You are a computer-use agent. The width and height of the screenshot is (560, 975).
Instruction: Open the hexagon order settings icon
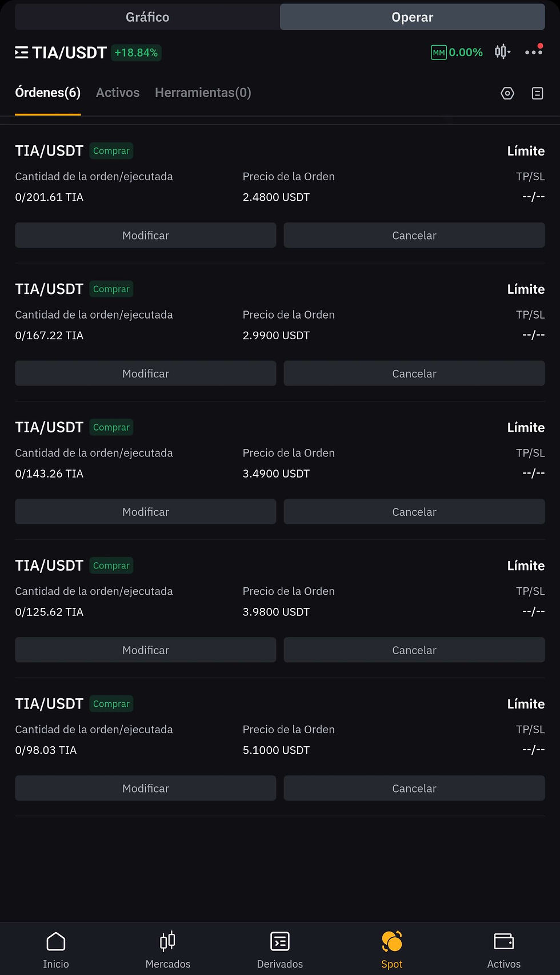507,93
